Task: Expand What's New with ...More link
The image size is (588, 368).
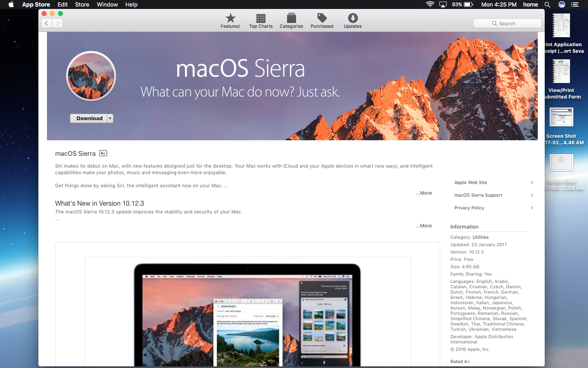Action: coord(424,226)
